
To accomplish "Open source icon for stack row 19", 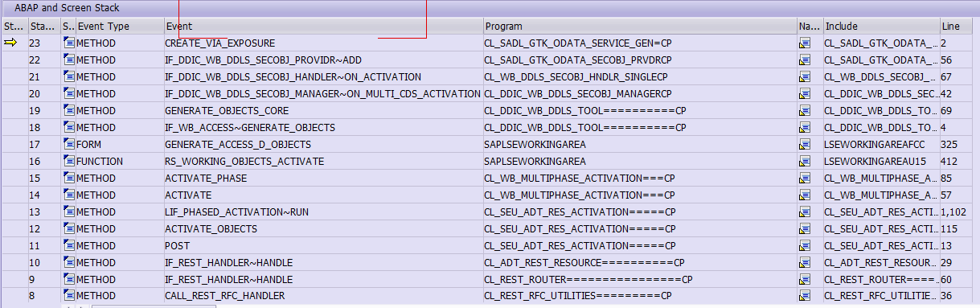I will pos(68,111).
